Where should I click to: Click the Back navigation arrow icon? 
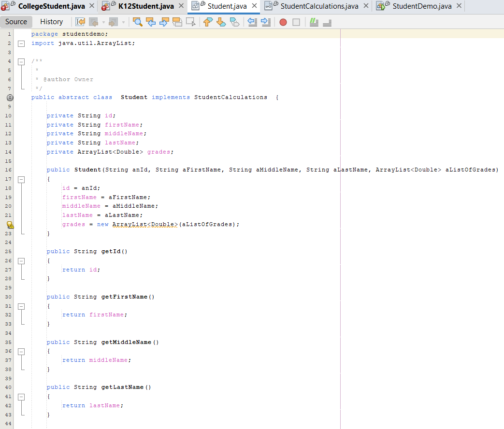[x=94, y=22]
